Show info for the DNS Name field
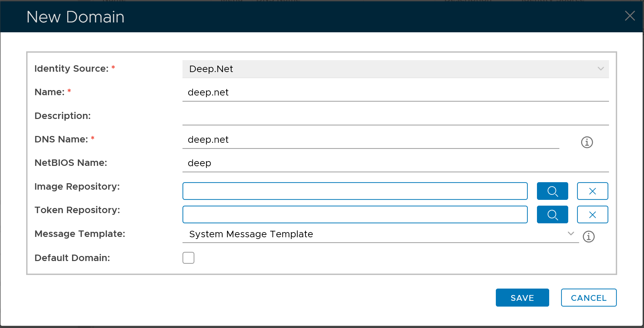The width and height of the screenshot is (644, 328). (587, 142)
